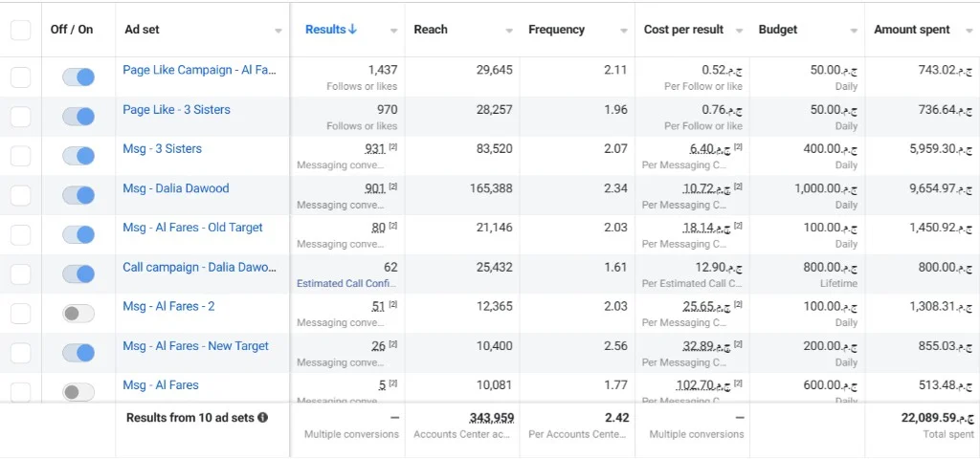980x459 pixels.
Task: Sort by the Amount spent header
Action: click(912, 30)
